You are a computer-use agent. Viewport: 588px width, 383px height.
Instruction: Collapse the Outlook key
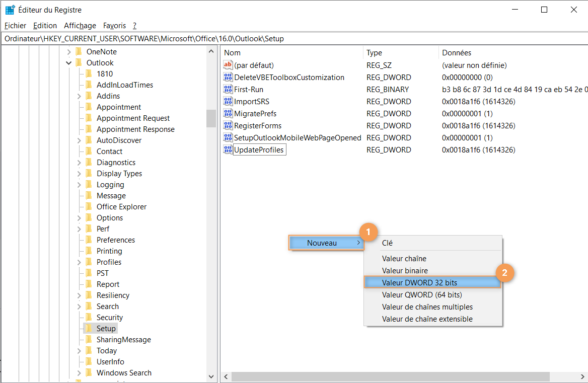pyautogui.click(x=69, y=63)
